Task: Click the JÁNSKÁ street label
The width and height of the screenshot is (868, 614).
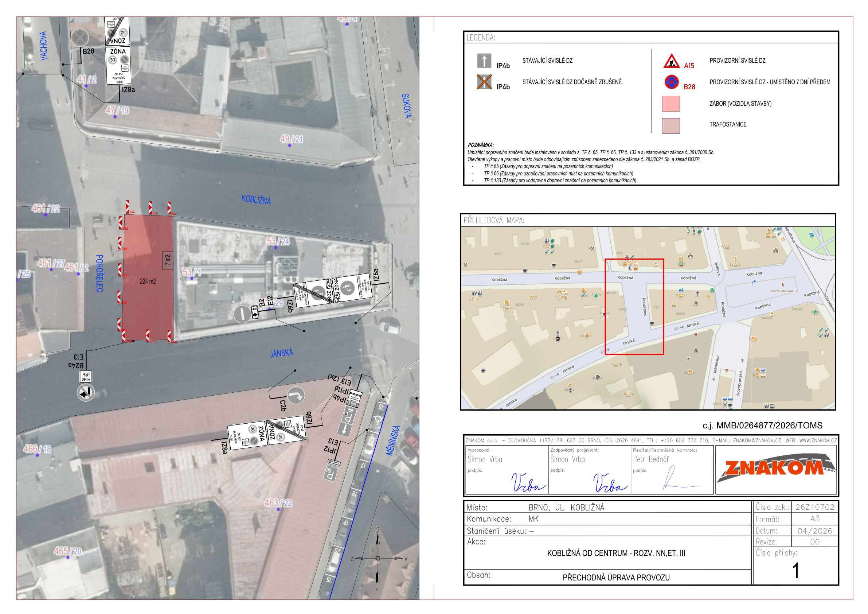Action: (x=282, y=353)
